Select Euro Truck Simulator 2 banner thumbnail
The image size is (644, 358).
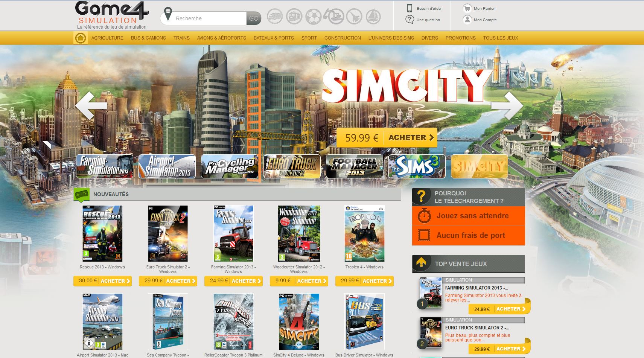(292, 166)
